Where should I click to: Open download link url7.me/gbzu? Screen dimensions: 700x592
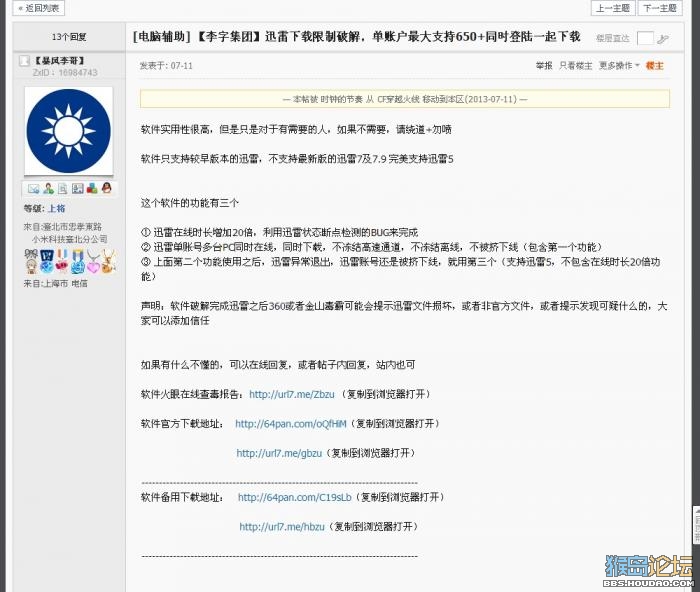[279, 453]
